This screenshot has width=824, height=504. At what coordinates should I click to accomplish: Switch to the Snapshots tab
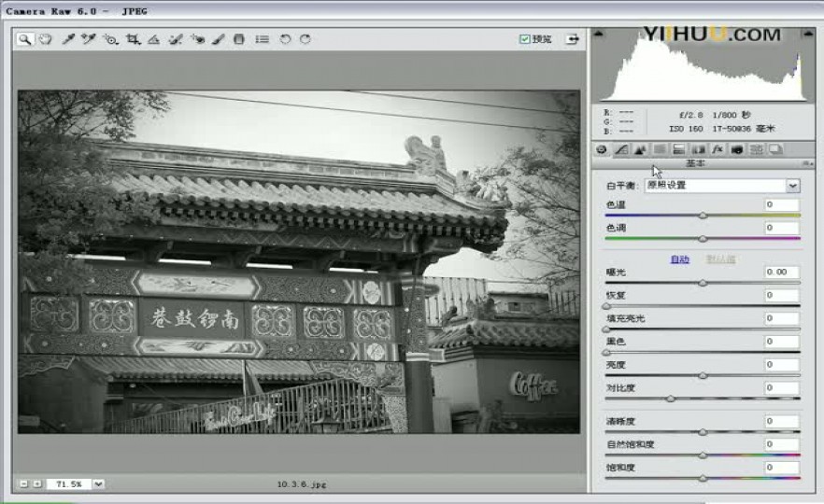coord(775,149)
